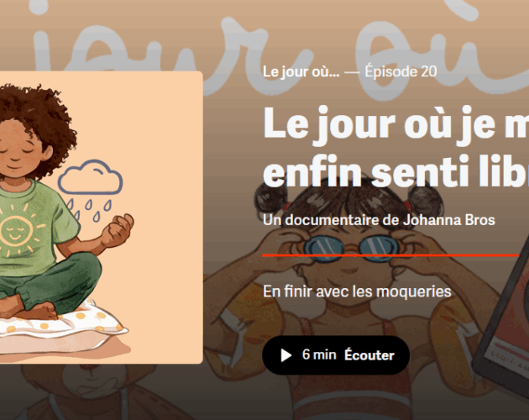Start the episode with the Écouter button
529x420 pixels.
pyautogui.click(x=336, y=355)
